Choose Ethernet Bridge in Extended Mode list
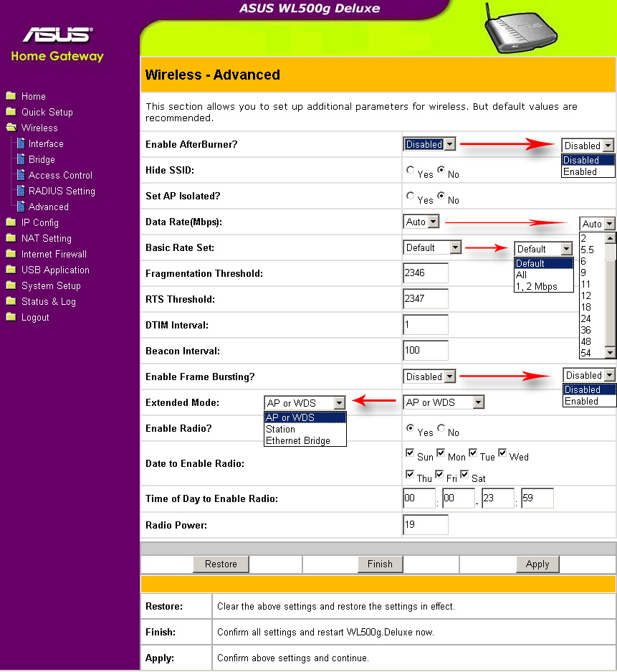Image resolution: width=617 pixels, height=672 pixels. pyautogui.click(x=298, y=440)
